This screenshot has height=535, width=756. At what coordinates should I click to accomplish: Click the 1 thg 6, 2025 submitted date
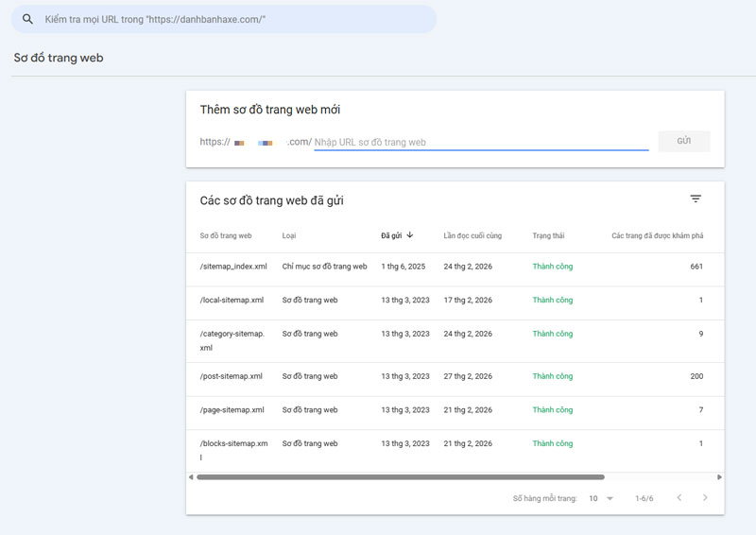(404, 267)
